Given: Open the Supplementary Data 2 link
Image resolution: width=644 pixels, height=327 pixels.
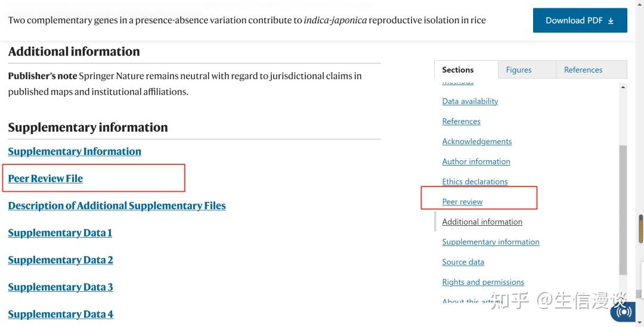Looking at the screenshot, I should tap(60, 260).
